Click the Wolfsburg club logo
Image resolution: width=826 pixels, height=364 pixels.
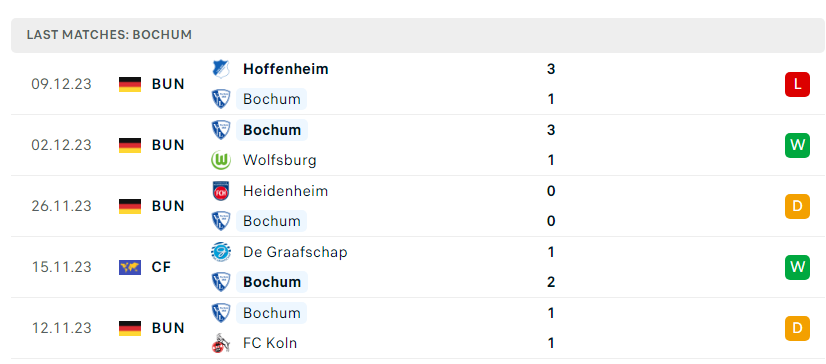[221, 160]
